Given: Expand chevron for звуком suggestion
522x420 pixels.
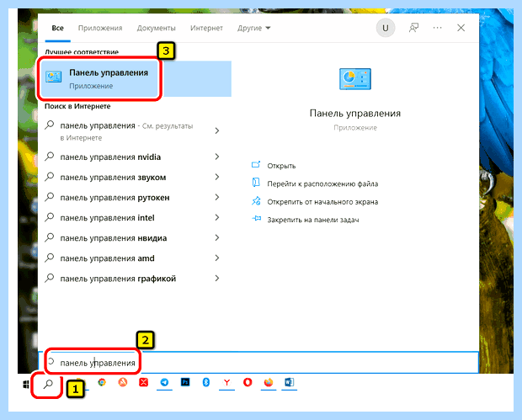Looking at the screenshot, I should 217,177.
